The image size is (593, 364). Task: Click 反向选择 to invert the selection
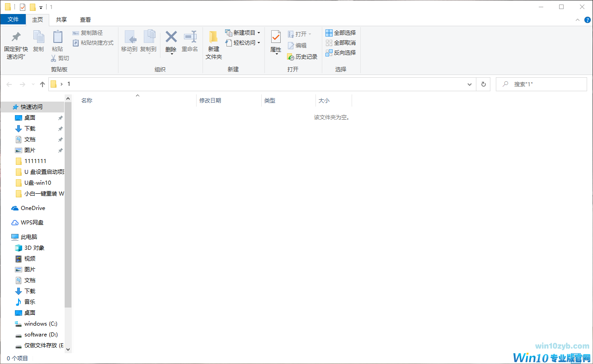pos(340,52)
